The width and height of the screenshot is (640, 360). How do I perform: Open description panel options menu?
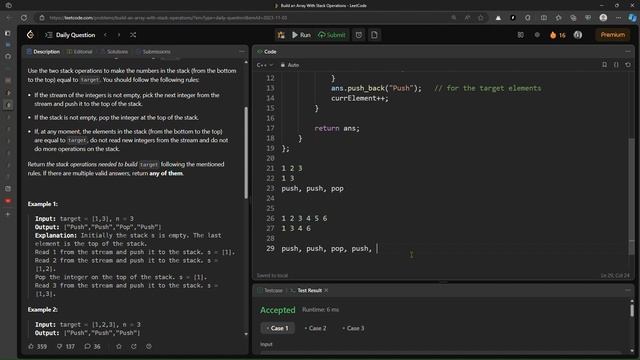(242, 52)
